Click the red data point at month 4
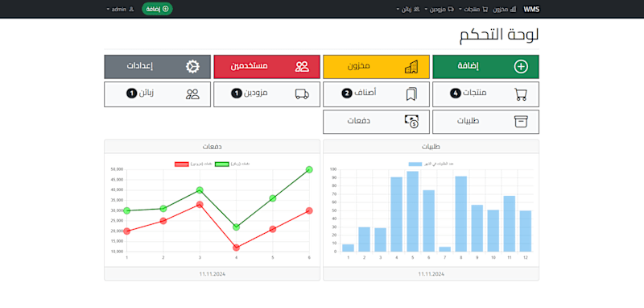The width and height of the screenshot is (644, 308). [236, 248]
